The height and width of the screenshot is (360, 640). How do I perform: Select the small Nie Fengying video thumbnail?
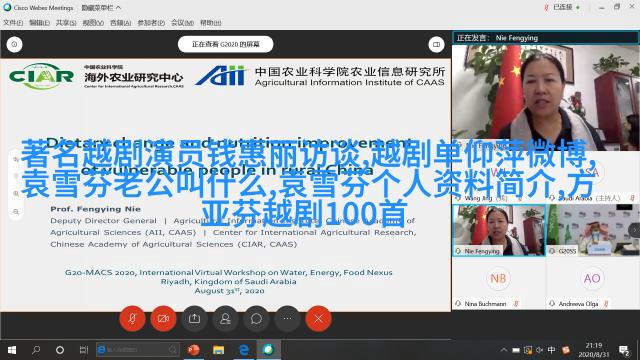[499, 230]
